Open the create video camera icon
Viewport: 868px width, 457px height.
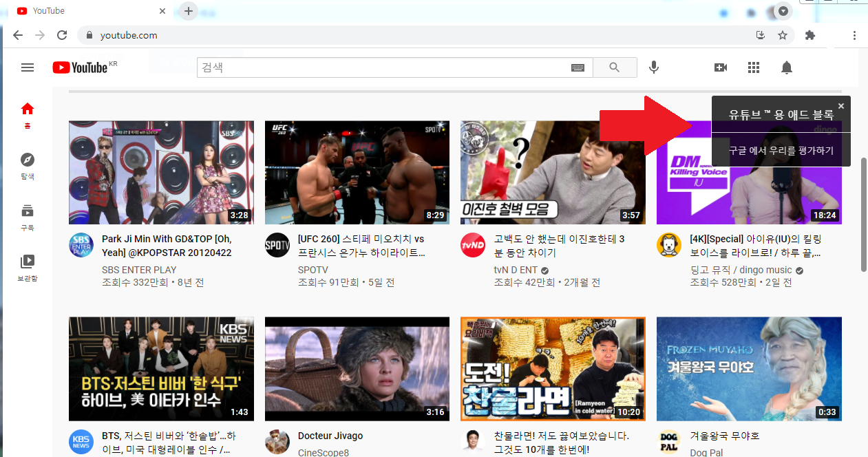(x=721, y=67)
